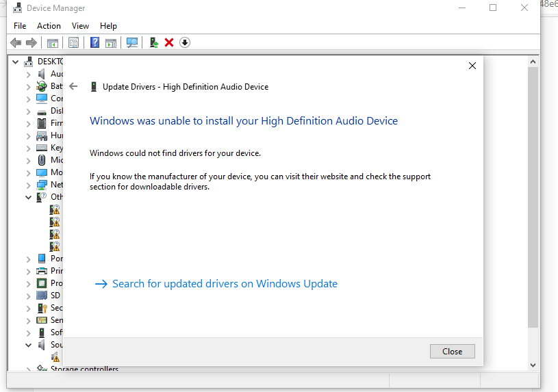The width and height of the screenshot is (558, 392).
Task: Expand the Sensors category
Action: tap(29, 320)
